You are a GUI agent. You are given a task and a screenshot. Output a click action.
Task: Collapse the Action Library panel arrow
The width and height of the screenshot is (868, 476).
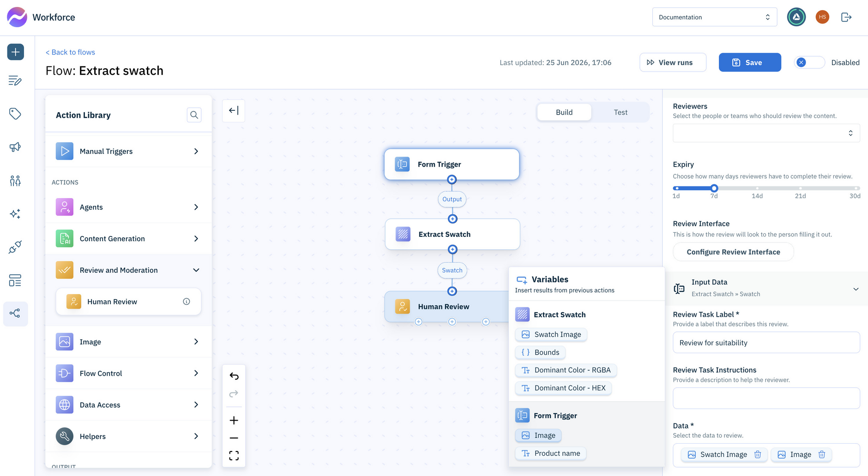(x=234, y=110)
